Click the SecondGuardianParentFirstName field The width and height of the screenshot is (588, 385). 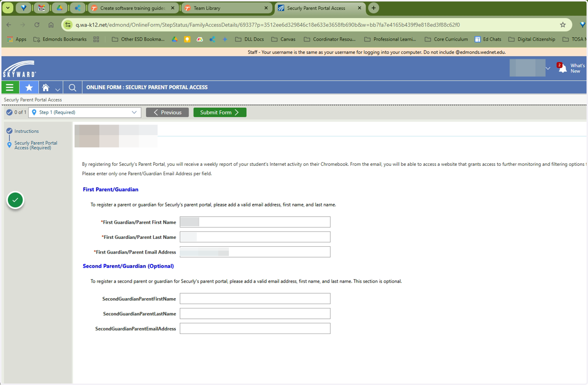click(x=255, y=299)
